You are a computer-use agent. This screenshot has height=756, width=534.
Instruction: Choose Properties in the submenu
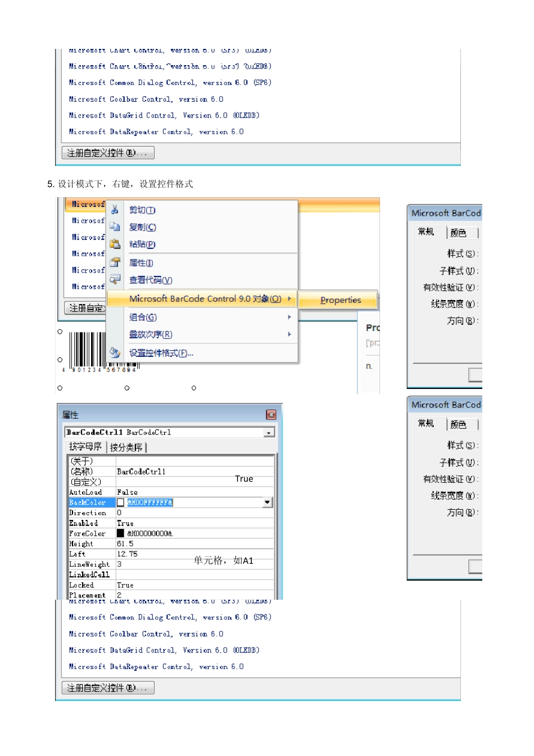pos(338,300)
